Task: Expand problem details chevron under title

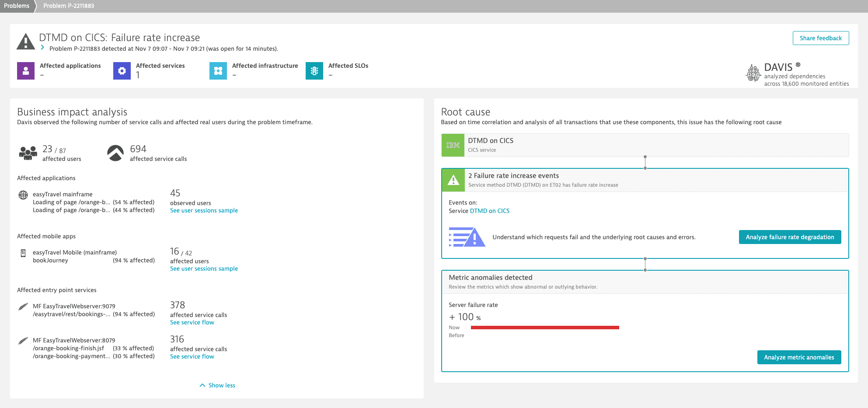Action: pos(42,48)
